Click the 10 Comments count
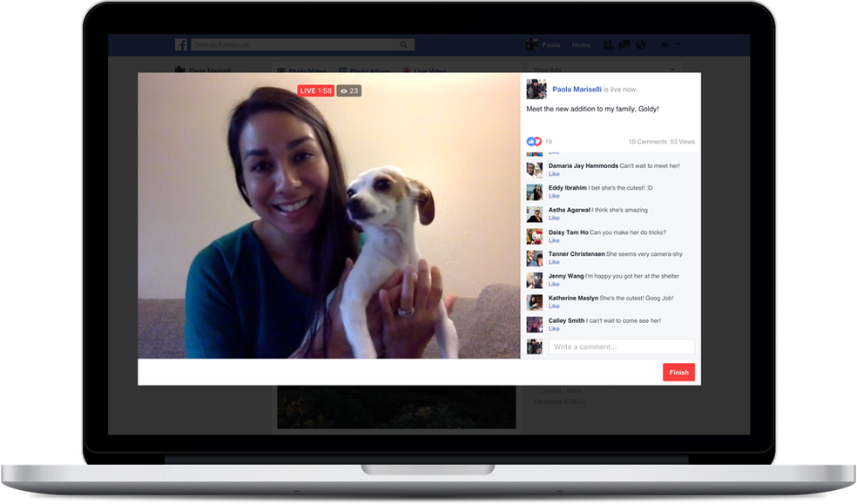Screen dimensions: 857x504 point(647,141)
